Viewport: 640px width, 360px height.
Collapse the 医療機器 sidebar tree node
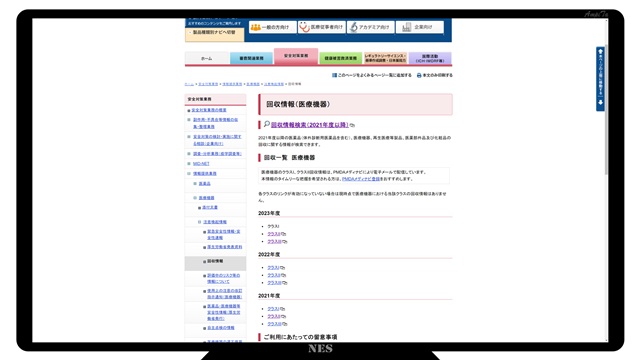[195, 198]
